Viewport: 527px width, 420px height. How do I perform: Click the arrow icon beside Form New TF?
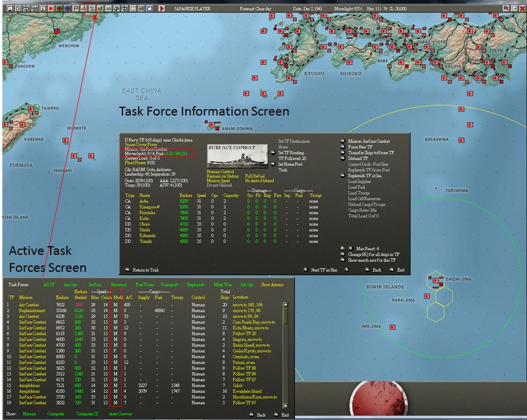[343, 146]
